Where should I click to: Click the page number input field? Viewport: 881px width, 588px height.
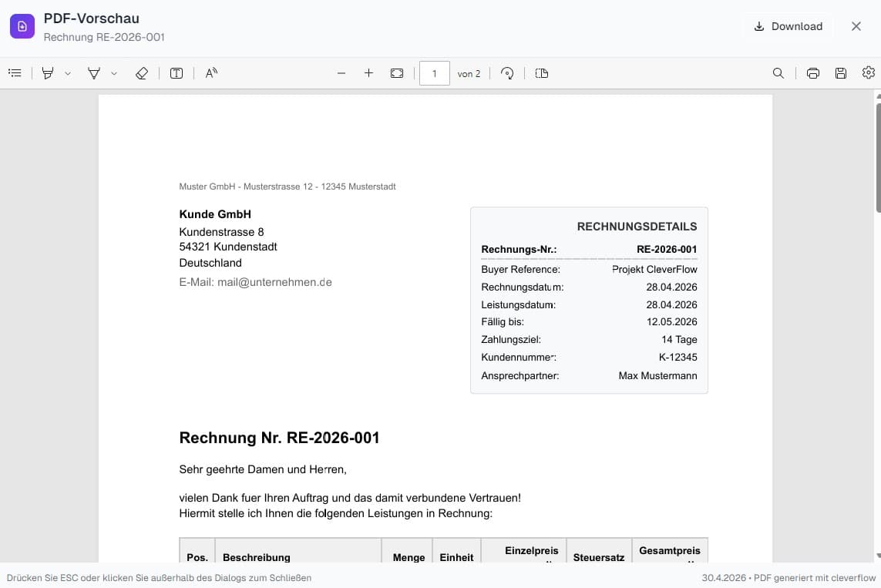[x=434, y=73]
